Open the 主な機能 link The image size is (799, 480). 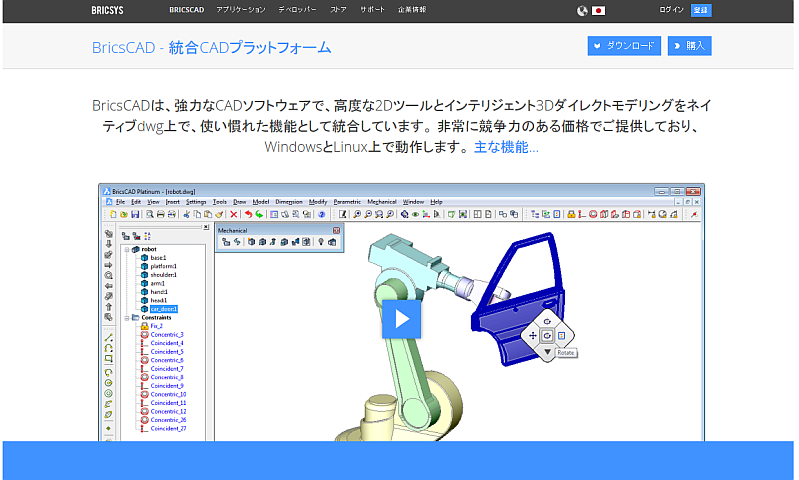point(506,147)
